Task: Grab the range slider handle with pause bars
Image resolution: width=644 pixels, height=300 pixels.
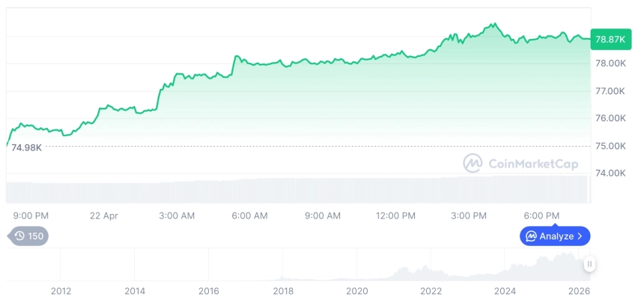Action: 590,263
